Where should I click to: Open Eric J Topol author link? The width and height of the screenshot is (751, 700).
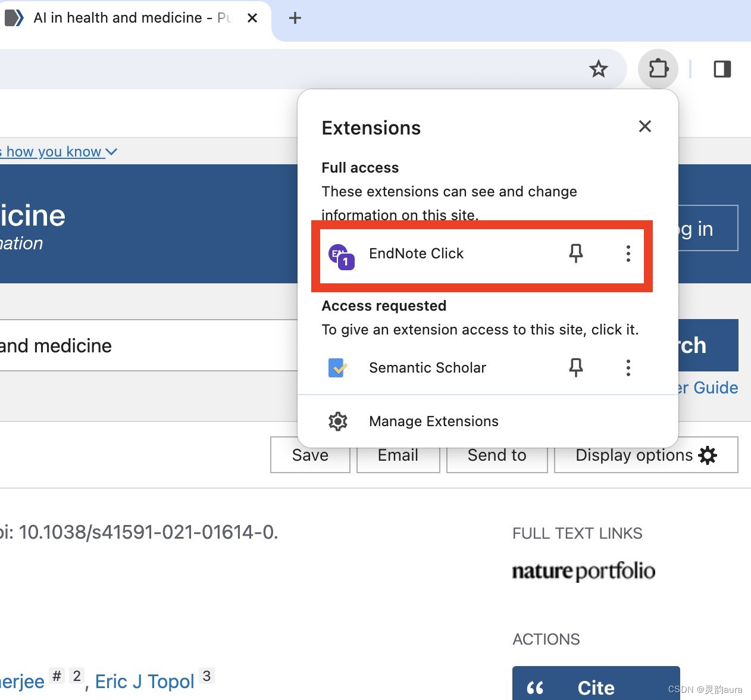145,682
